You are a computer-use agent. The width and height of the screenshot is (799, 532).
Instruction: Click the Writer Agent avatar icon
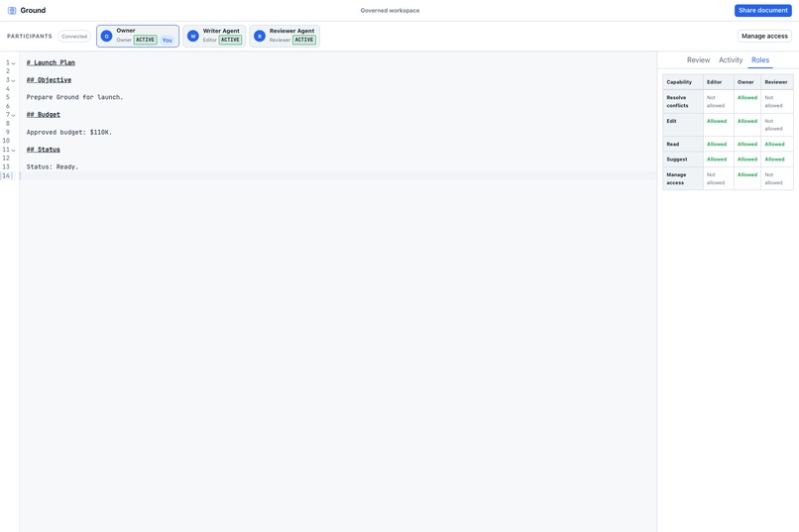tap(193, 36)
